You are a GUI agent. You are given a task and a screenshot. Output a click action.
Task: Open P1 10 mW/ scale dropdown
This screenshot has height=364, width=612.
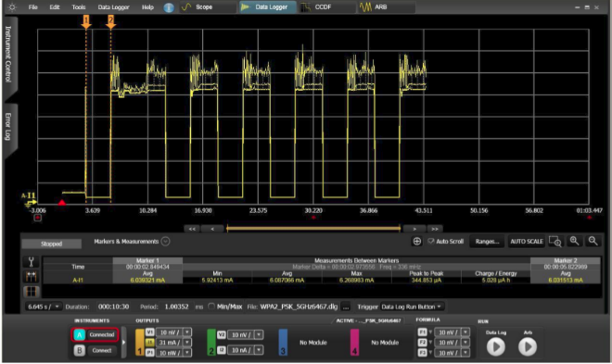coord(187,353)
